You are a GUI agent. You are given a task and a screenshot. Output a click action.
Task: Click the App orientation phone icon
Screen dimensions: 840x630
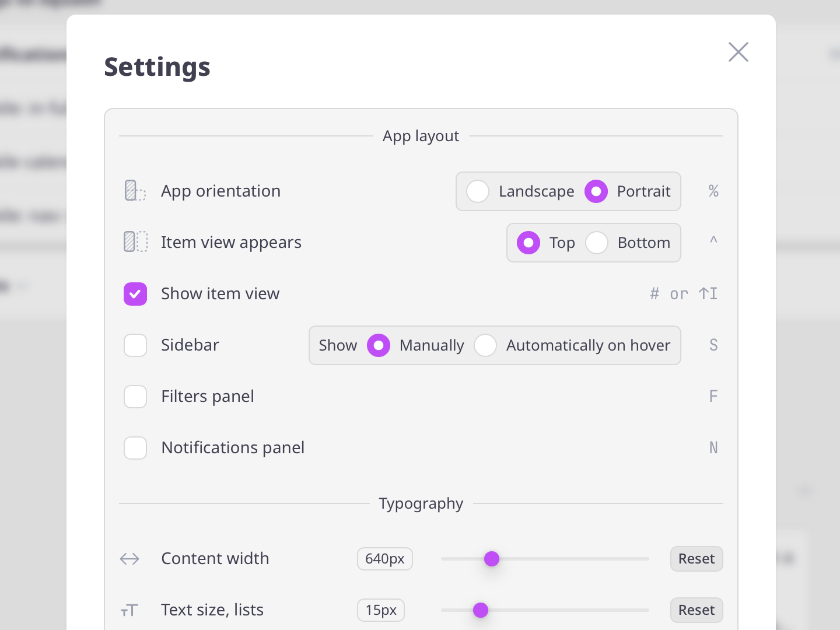tap(135, 191)
